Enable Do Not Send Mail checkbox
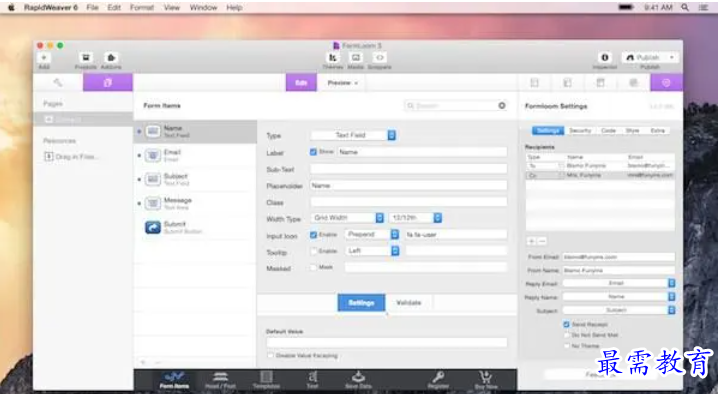 click(566, 335)
